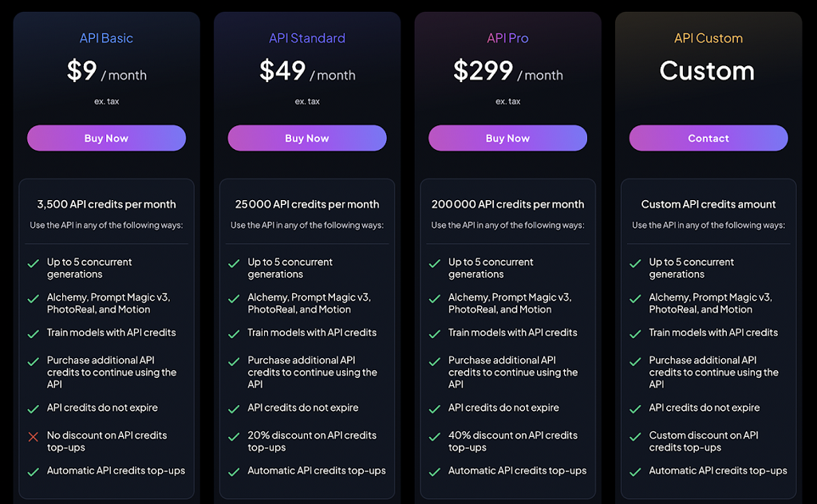Click red X icon beside No discount
Image resolution: width=817 pixels, height=504 pixels.
coord(34,437)
